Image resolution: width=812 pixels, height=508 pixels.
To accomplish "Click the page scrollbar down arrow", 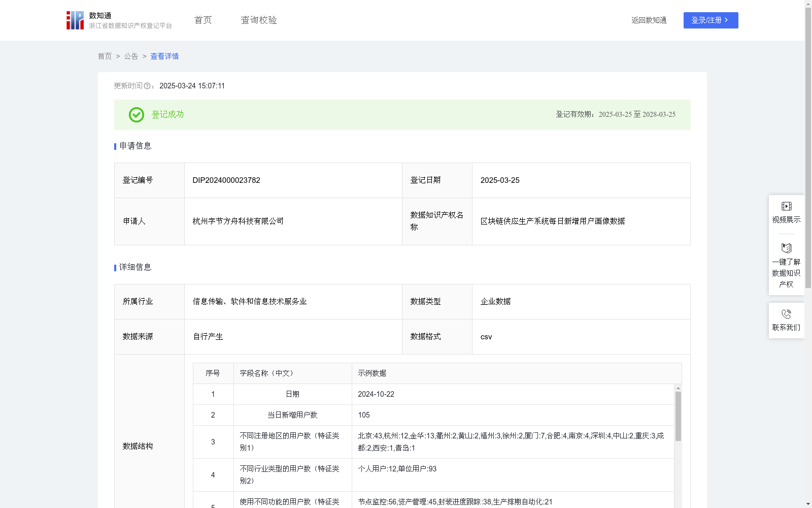I will (808, 504).
